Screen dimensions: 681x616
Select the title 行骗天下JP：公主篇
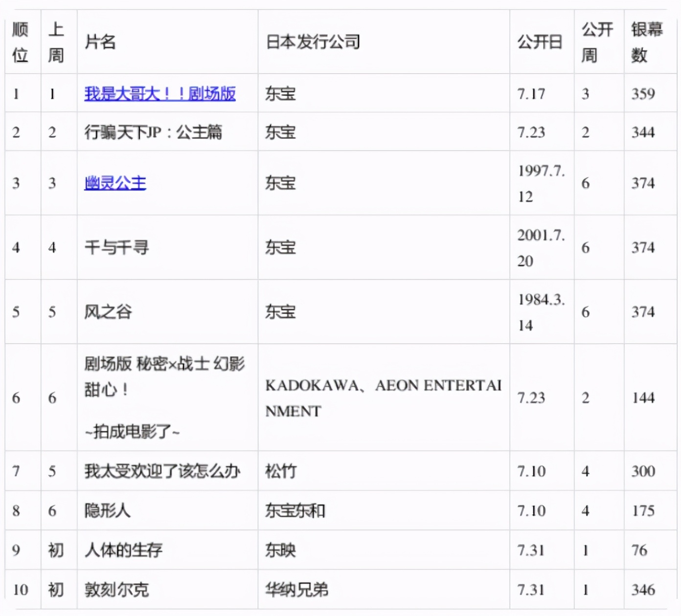pos(153,132)
